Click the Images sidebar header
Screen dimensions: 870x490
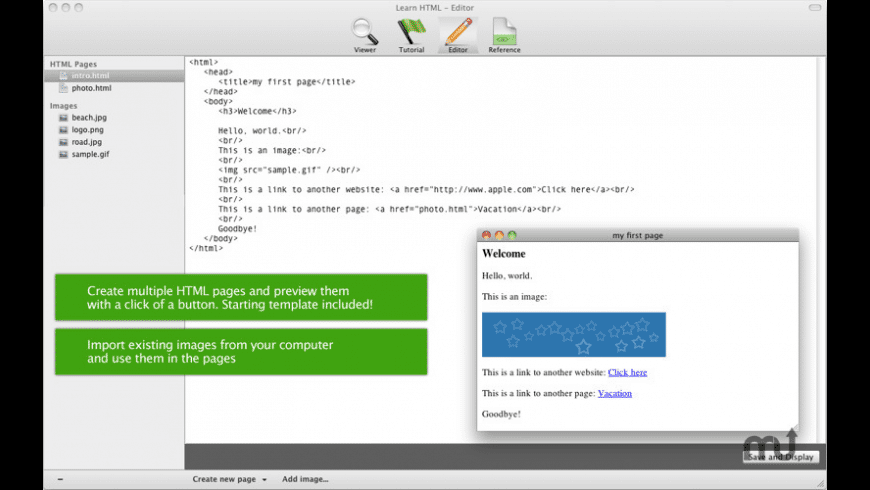point(63,105)
